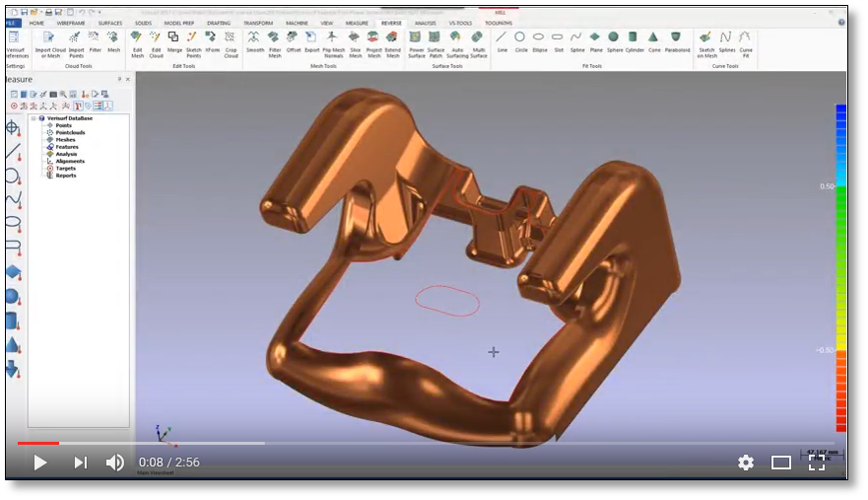The height and width of the screenshot is (500, 868).
Task: Open the FILE menu
Action: 13,24
